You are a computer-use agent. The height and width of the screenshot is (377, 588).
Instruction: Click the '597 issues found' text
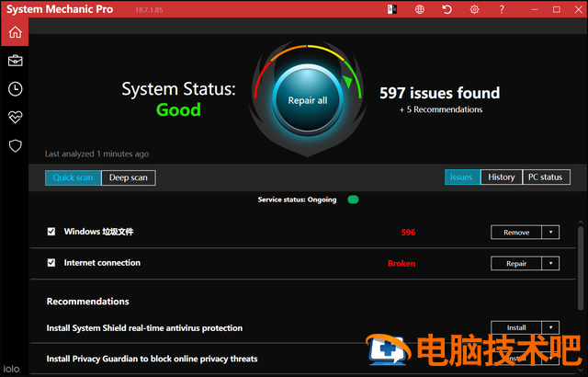pyautogui.click(x=439, y=93)
